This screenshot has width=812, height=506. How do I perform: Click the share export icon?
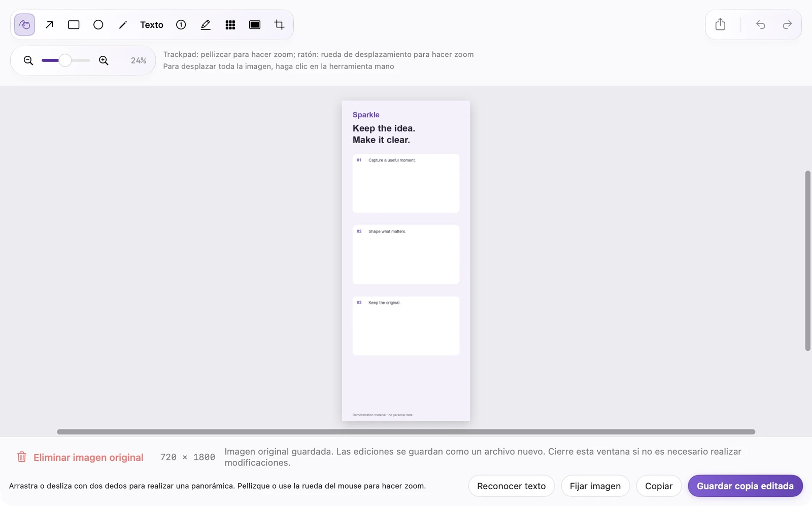(x=720, y=24)
